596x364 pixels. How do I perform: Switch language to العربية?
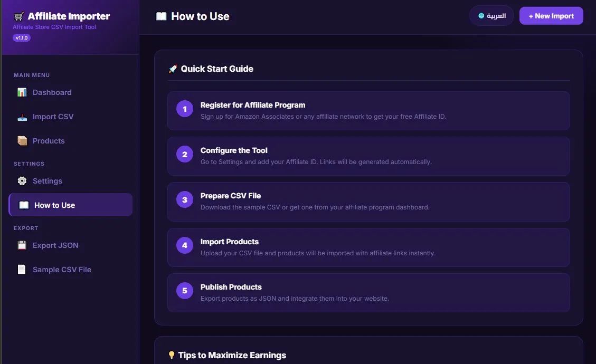coord(491,16)
